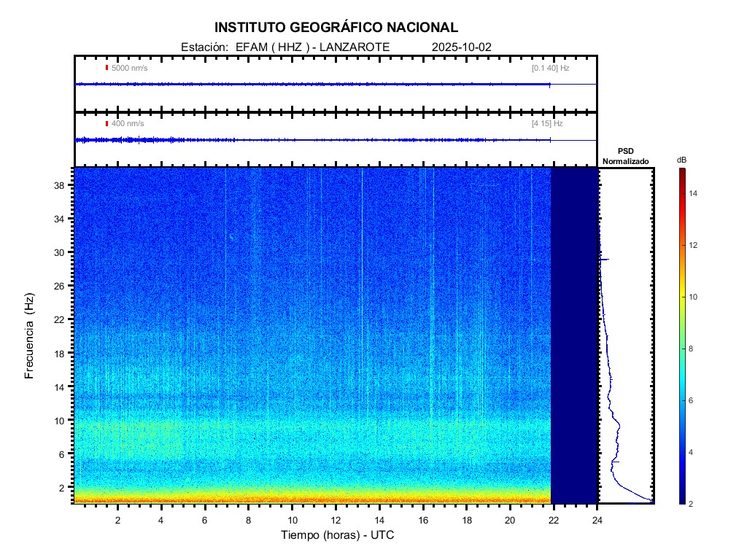This screenshot has height=560, width=747.
Task: Select the [4 15] Hz filter label
Action: [x=547, y=124]
